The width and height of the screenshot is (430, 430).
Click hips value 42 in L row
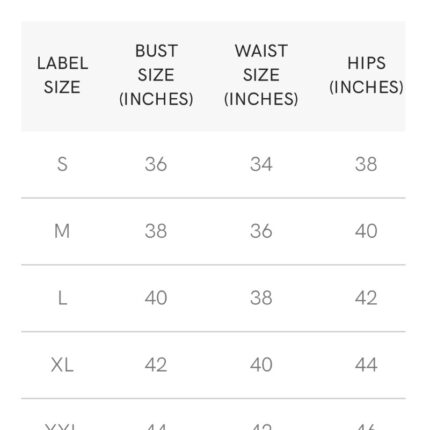[366, 298]
